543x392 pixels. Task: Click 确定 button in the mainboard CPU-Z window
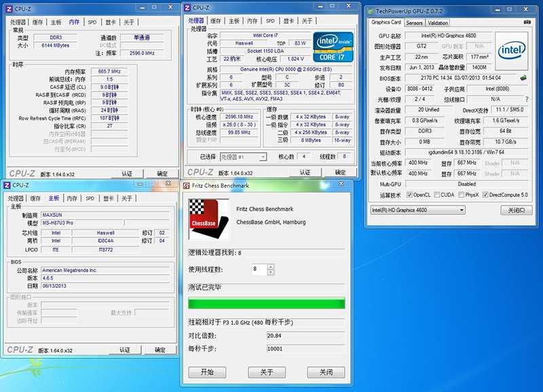160,350
